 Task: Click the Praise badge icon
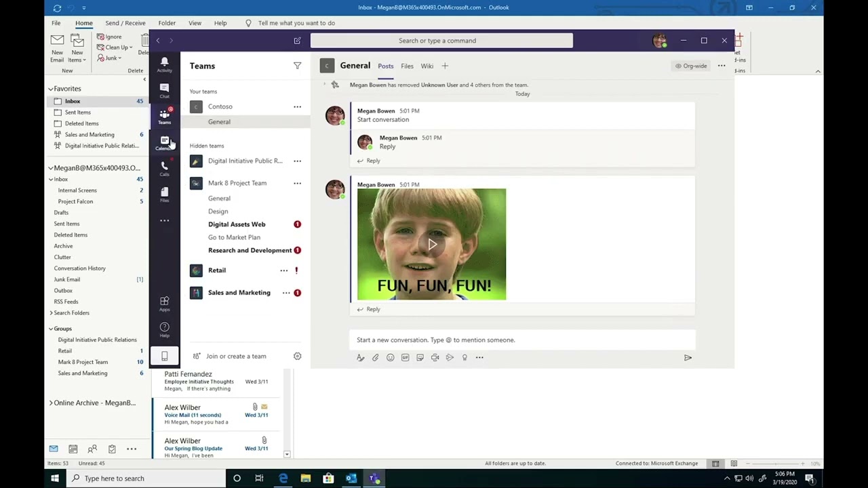click(465, 357)
